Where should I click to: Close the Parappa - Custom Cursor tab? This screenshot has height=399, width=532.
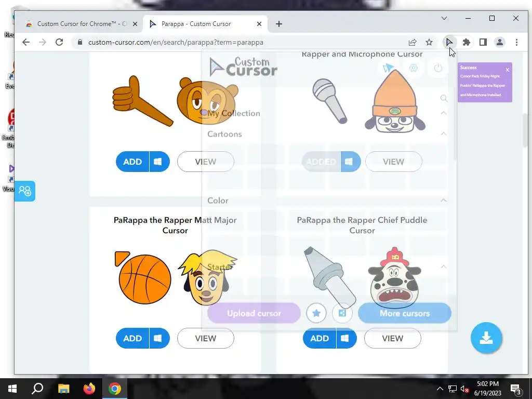tap(259, 24)
